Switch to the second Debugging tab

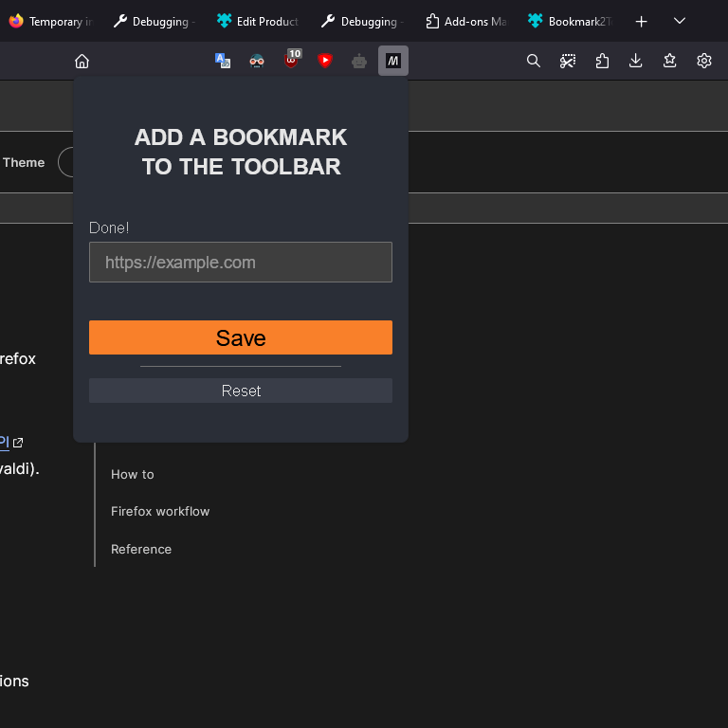click(363, 22)
